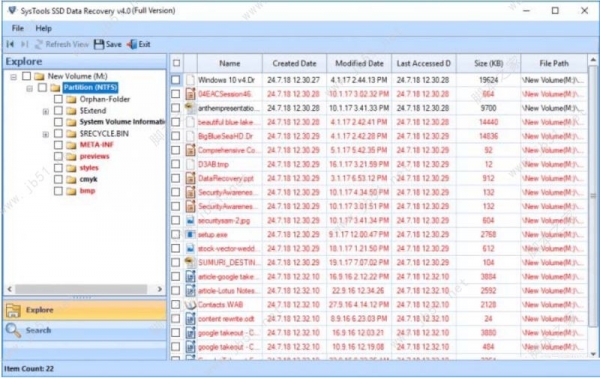
Task: Switch to the Explore pane tab
Action: 85,310
